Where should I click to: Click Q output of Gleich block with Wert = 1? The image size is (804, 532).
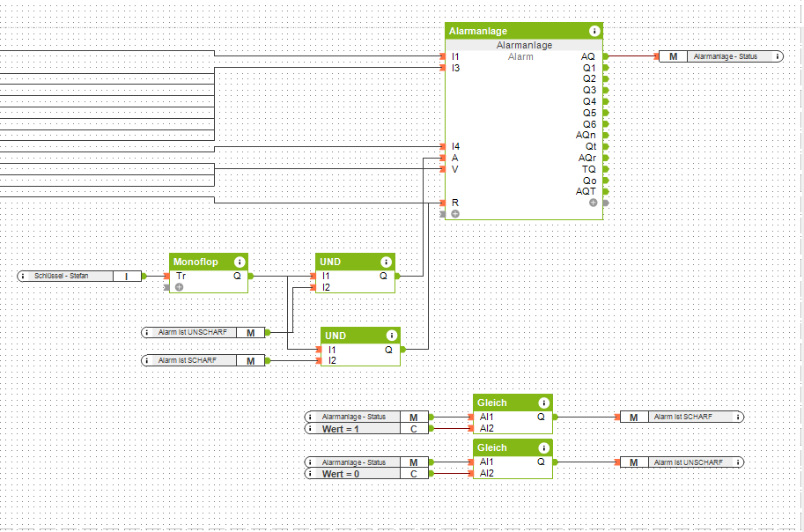point(556,417)
